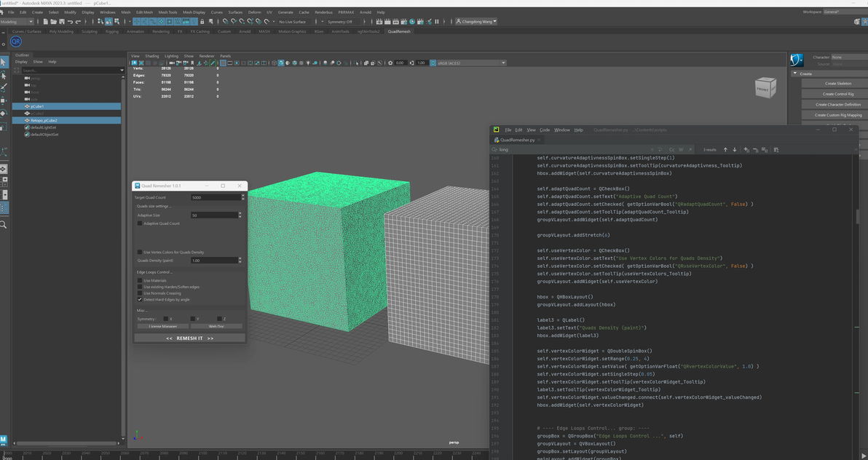Click the magnifier search icon in left toolbar

click(4, 225)
